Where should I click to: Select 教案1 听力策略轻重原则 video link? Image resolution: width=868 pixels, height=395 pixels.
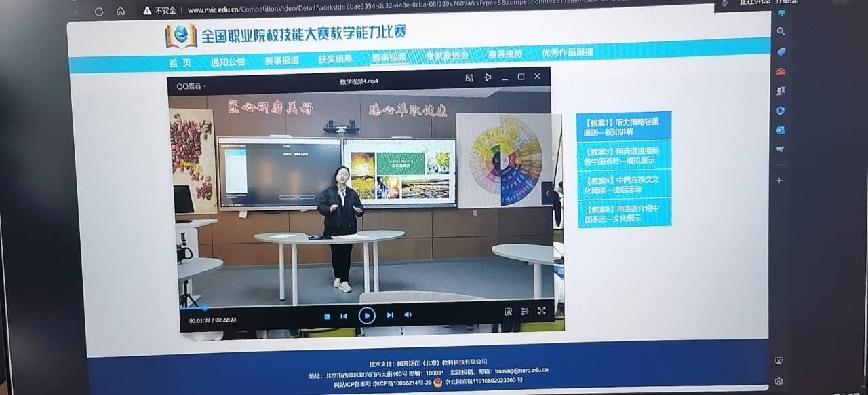click(x=623, y=126)
